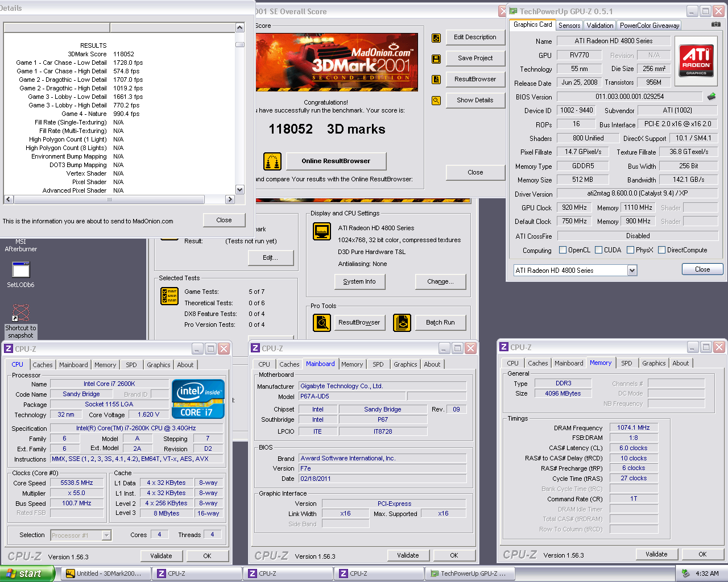Image resolution: width=728 pixels, height=582 pixels.
Task: Click the Edit Description icon
Action: (436, 38)
